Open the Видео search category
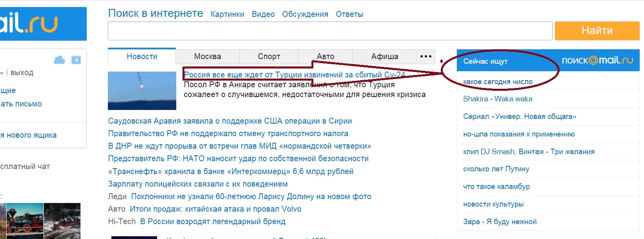This screenshot has height=239, width=644. pos(263,14)
